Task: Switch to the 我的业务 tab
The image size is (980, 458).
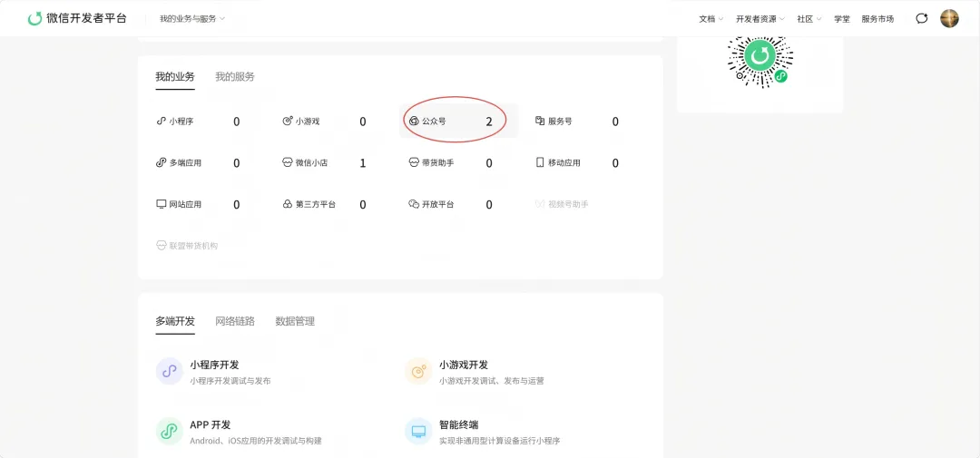Action: pos(175,77)
